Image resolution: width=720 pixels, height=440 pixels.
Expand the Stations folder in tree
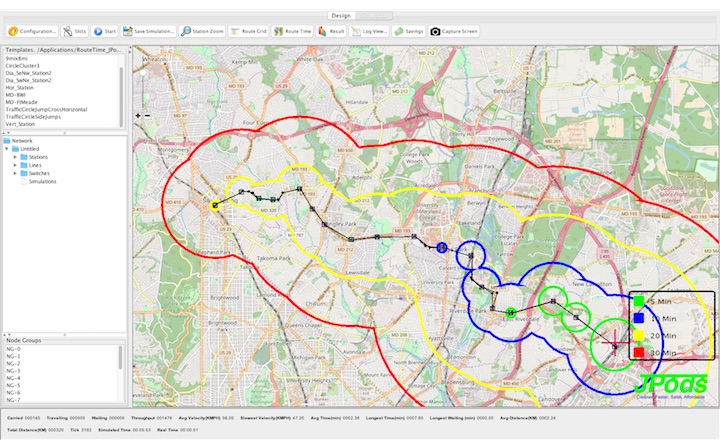pyautogui.click(x=15, y=158)
